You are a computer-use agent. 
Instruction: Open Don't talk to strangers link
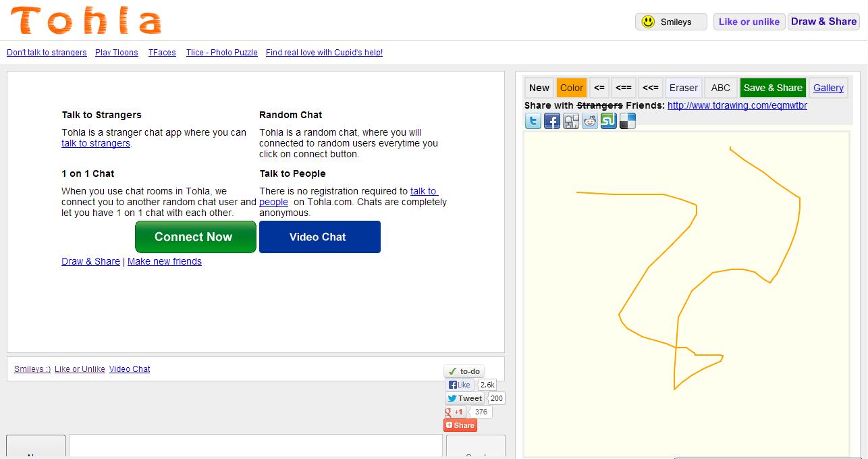[47, 53]
